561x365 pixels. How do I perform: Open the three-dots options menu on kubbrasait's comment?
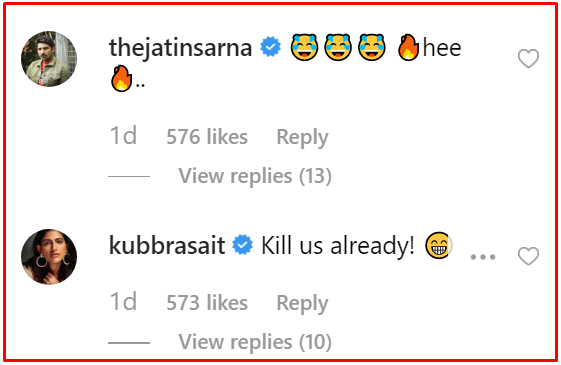483,257
